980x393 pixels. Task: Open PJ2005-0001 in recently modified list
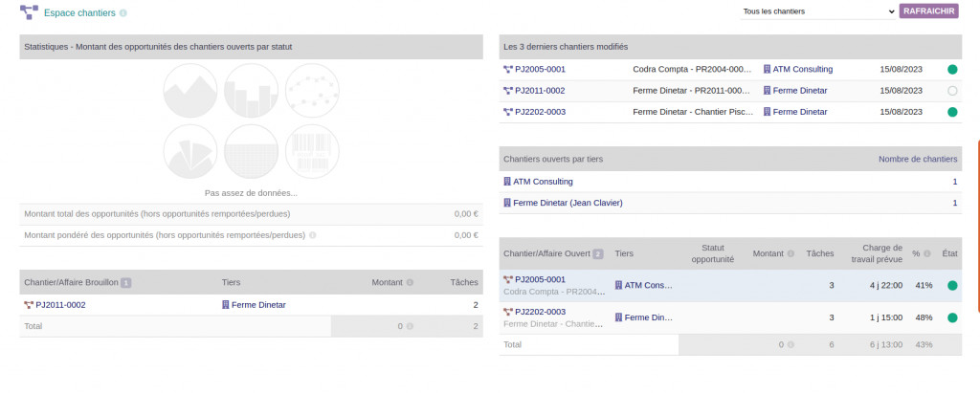pos(540,69)
